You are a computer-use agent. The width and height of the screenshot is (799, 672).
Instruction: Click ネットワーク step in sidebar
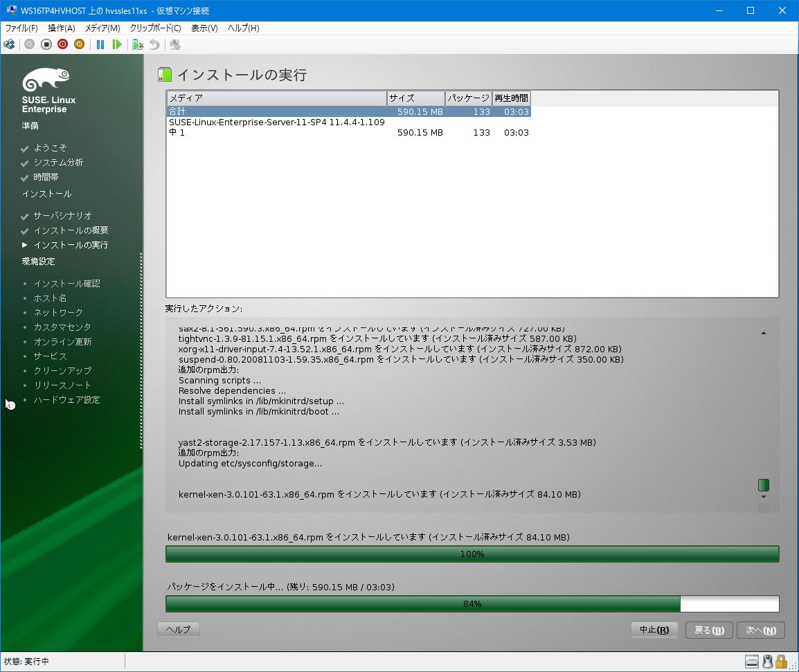[x=58, y=312]
